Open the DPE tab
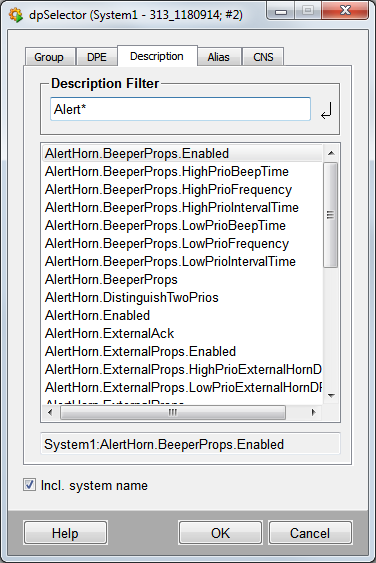This screenshot has width=376, height=563. pyautogui.click(x=97, y=57)
